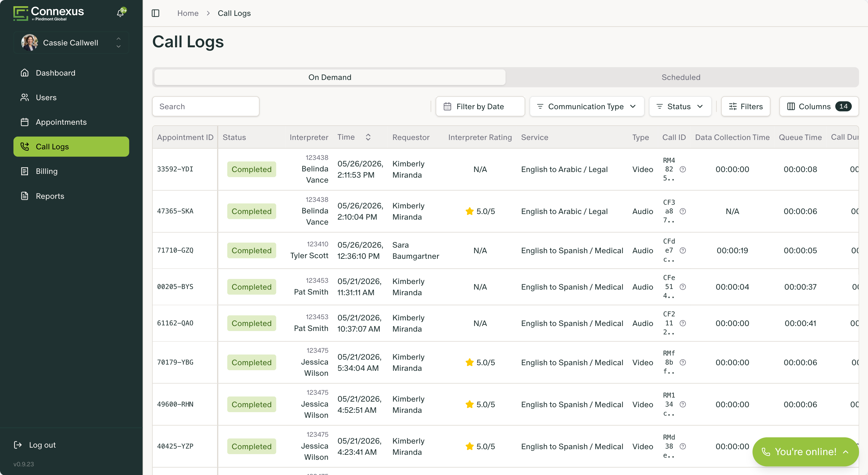Screen dimensions: 868x475
Task: Click Call ID info icon for 49600-RHN
Action: 683,404
